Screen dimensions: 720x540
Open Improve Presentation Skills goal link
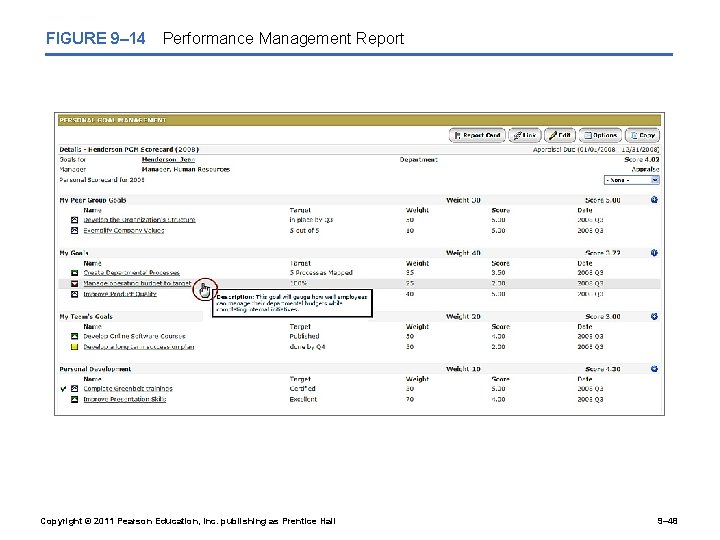124,399
